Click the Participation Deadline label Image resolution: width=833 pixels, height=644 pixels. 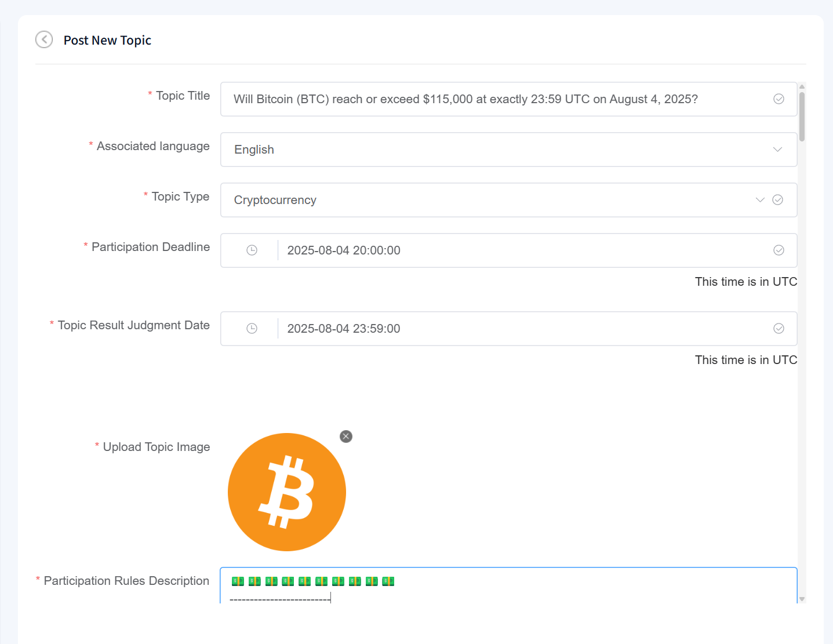click(x=151, y=247)
